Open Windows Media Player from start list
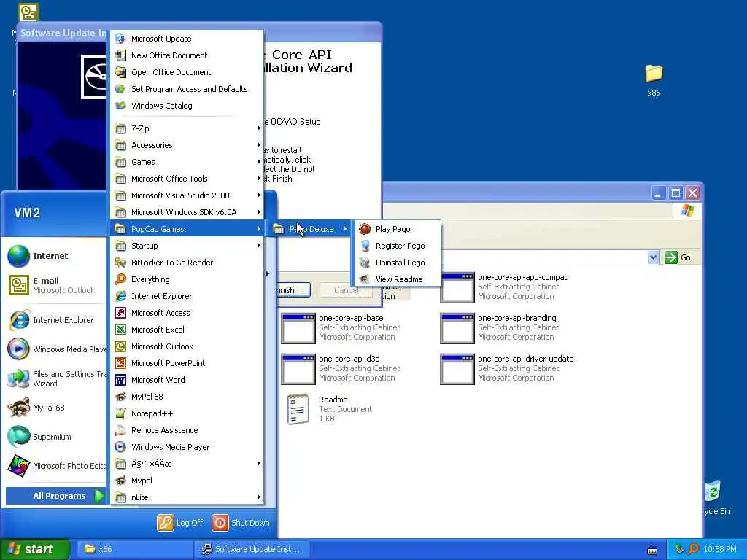Screen dimensions: 747x560 [55, 349]
